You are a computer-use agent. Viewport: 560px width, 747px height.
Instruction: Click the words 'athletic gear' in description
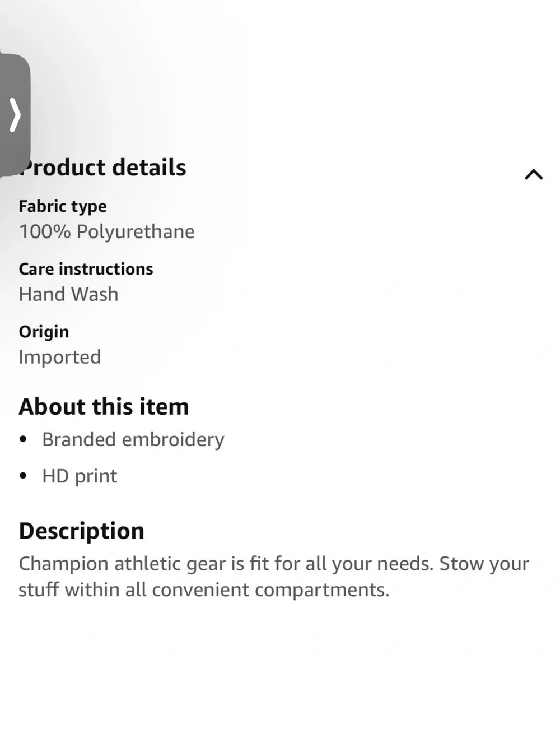(170, 564)
